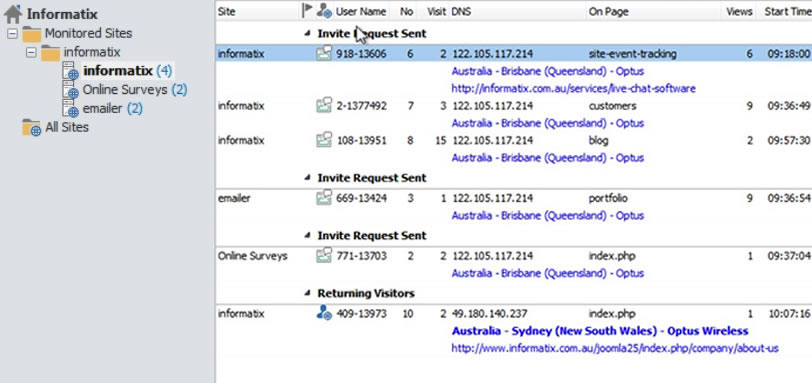Click the All Sites folder icon
This screenshot has width=812, height=383.
[32, 127]
